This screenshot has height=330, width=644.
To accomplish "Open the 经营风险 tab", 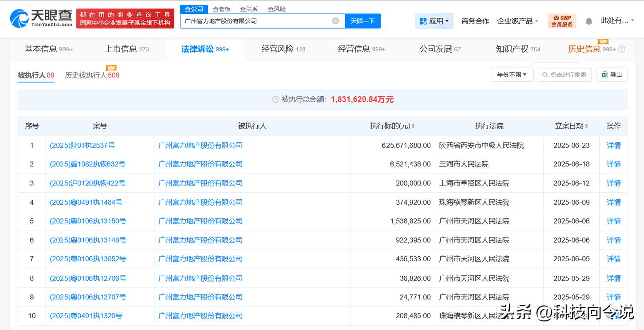I will point(283,49).
